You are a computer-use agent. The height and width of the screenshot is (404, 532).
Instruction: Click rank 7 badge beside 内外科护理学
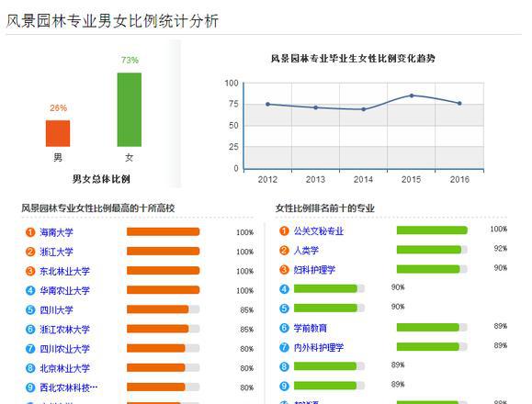tap(284, 347)
